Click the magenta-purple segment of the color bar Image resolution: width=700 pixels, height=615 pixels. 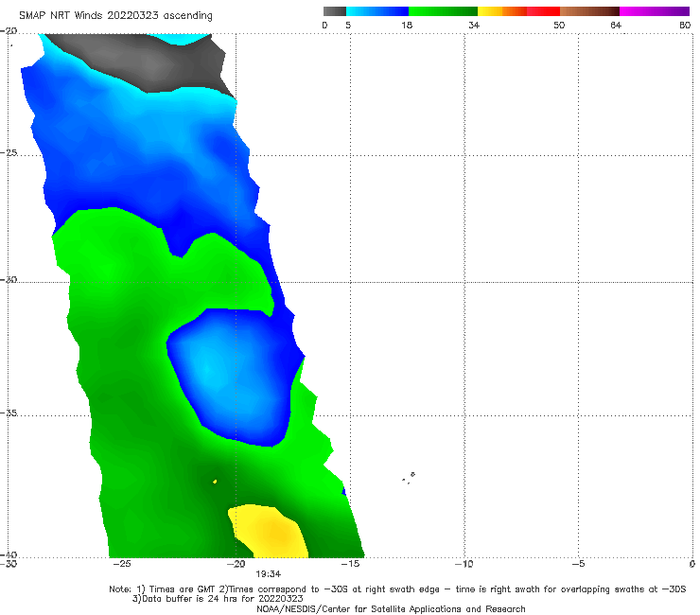click(655, 11)
